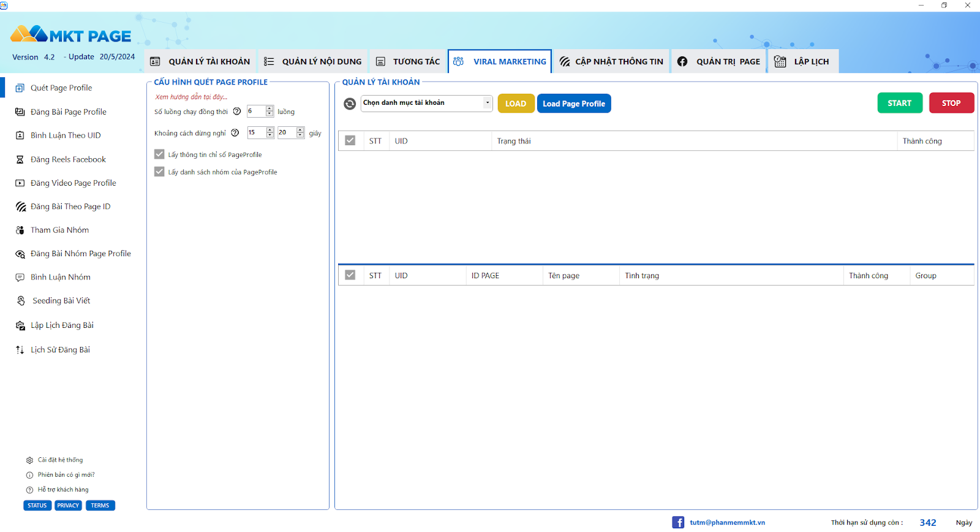
Task: Click the Phiên bản có gì mới icon
Action: click(x=29, y=475)
